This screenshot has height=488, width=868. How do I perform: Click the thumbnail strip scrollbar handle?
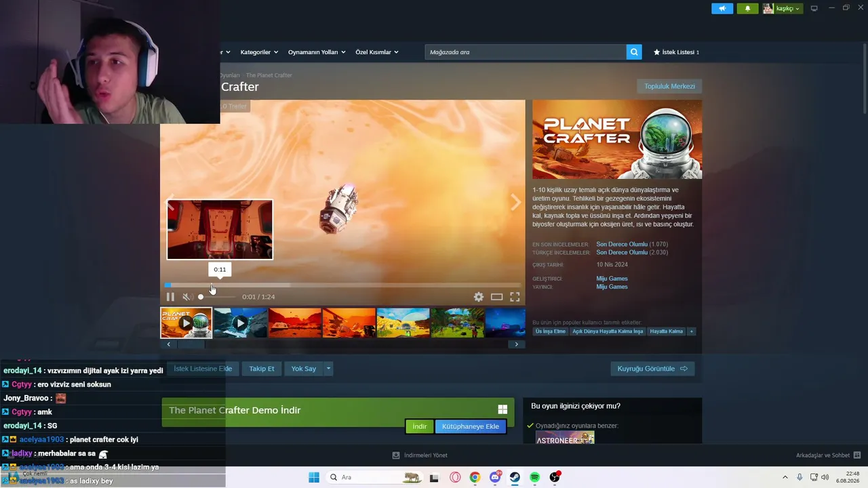[x=191, y=344]
